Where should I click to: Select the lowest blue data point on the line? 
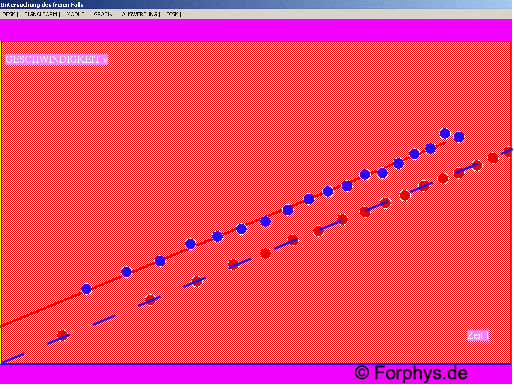(x=86, y=289)
